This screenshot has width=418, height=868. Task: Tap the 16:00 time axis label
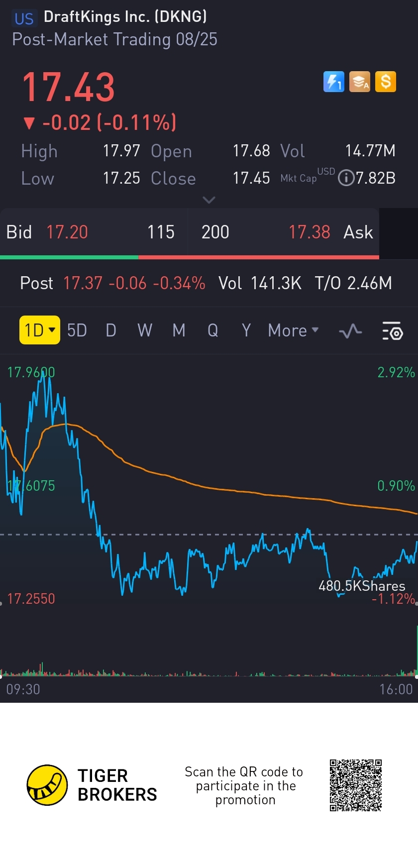[x=396, y=689]
